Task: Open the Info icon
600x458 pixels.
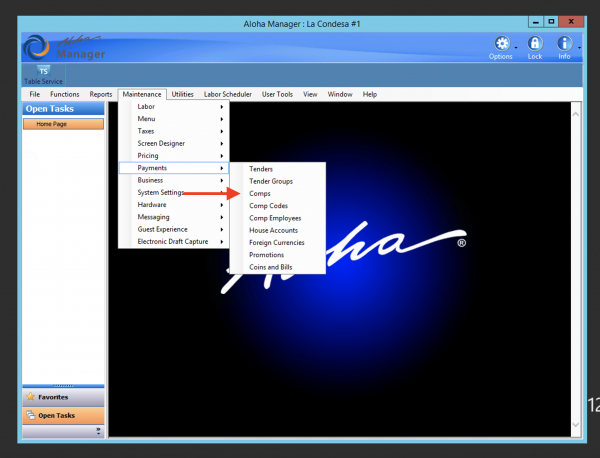Action: (x=564, y=44)
